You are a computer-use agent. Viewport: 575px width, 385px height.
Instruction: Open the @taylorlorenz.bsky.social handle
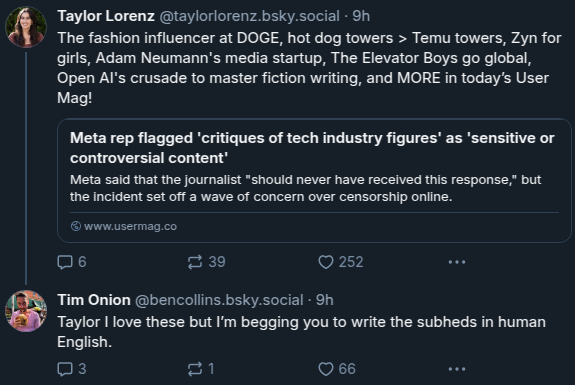[x=249, y=16]
